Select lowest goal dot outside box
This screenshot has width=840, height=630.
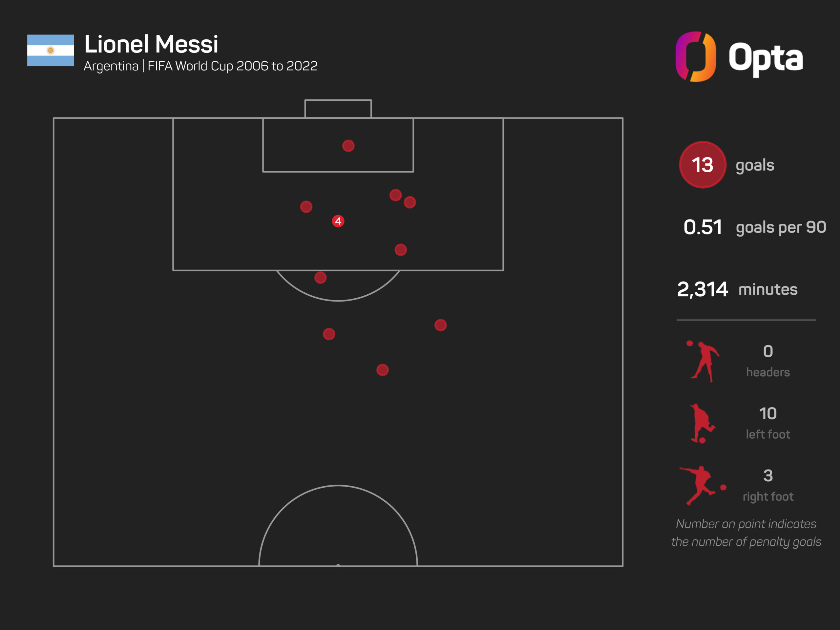coord(382,370)
